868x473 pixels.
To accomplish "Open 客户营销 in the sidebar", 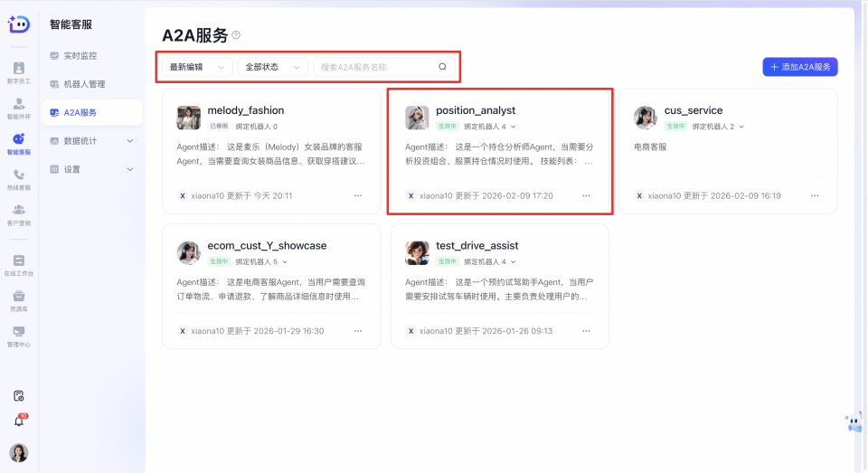I will click(x=19, y=213).
